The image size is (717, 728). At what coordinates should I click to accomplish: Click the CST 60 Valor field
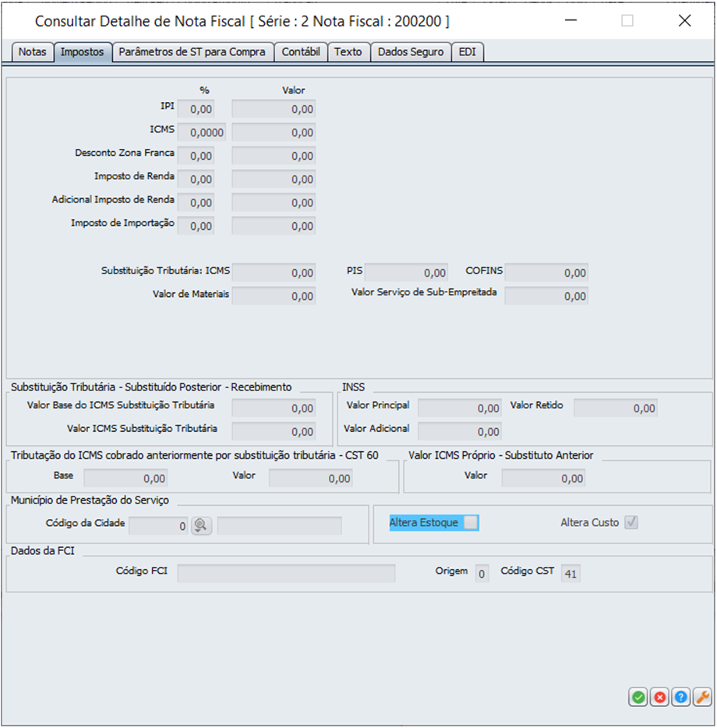pyautogui.click(x=311, y=479)
